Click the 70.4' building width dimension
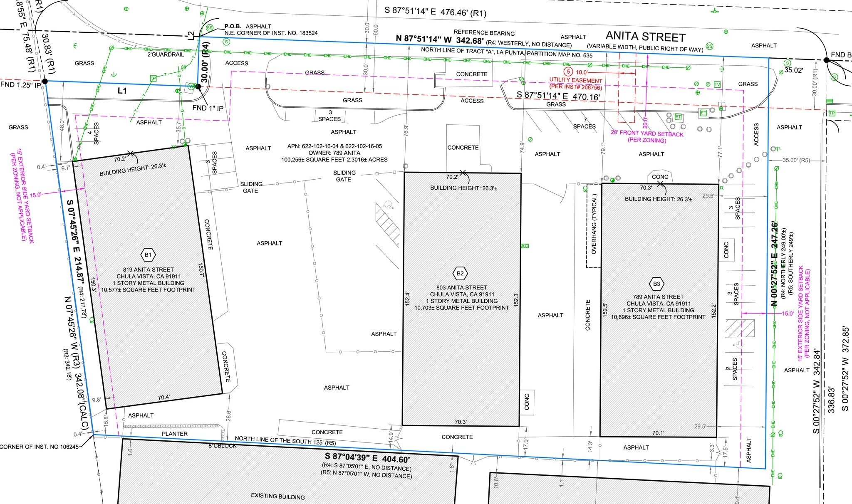The height and width of the screenshot is (504, 852). coord(163,398)
